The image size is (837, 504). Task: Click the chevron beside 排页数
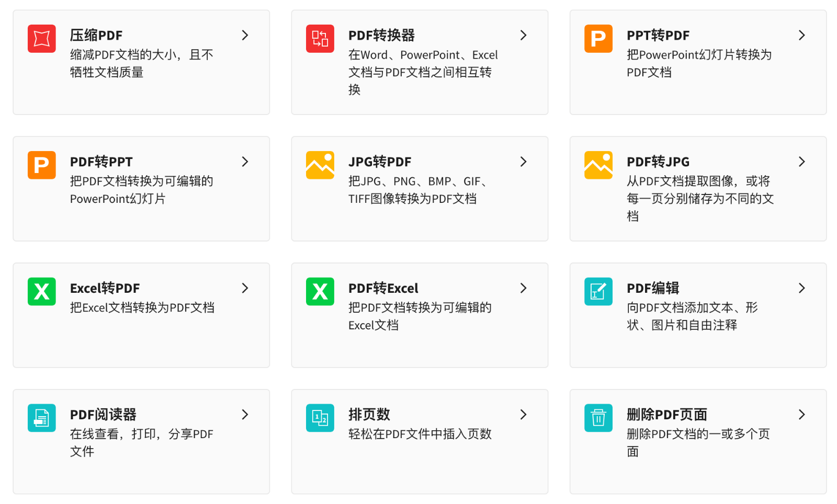(x=523, y=415)
